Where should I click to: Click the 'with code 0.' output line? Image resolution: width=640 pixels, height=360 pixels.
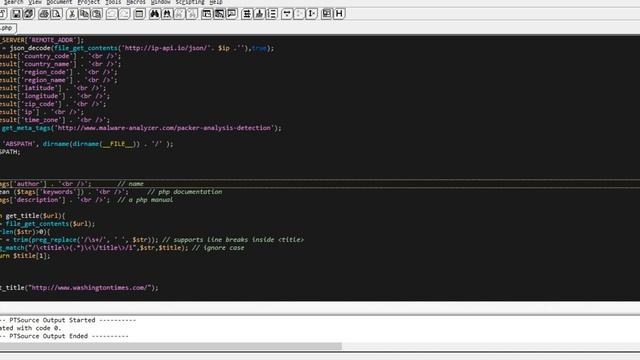[x=31, y=328]
